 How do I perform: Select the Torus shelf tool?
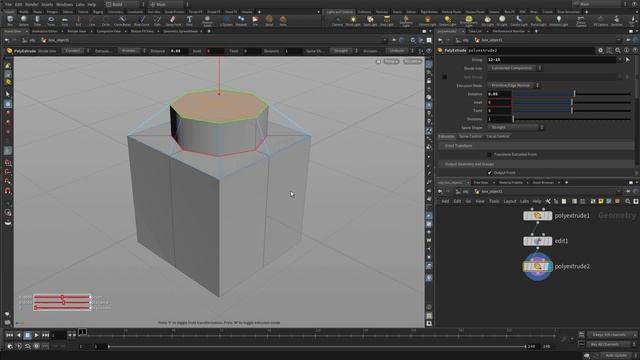click(51, 20)
